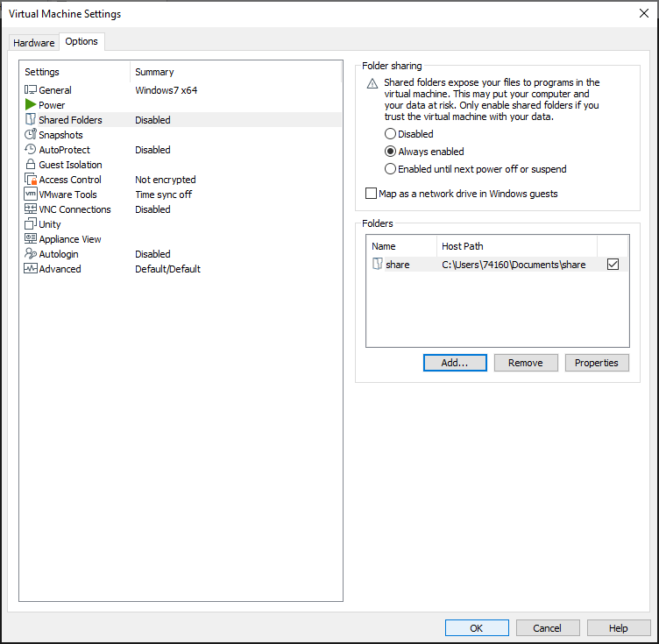This screenshot has width=659, height=644.
Task: Select Access Control in settings list
Action: (70, 180)
